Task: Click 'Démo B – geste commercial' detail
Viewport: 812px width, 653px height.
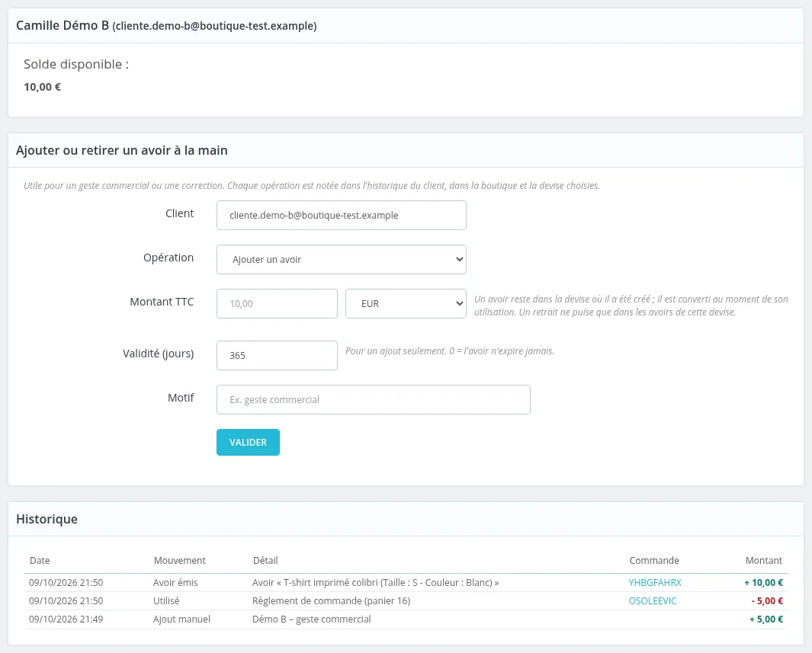Action: 312,619
